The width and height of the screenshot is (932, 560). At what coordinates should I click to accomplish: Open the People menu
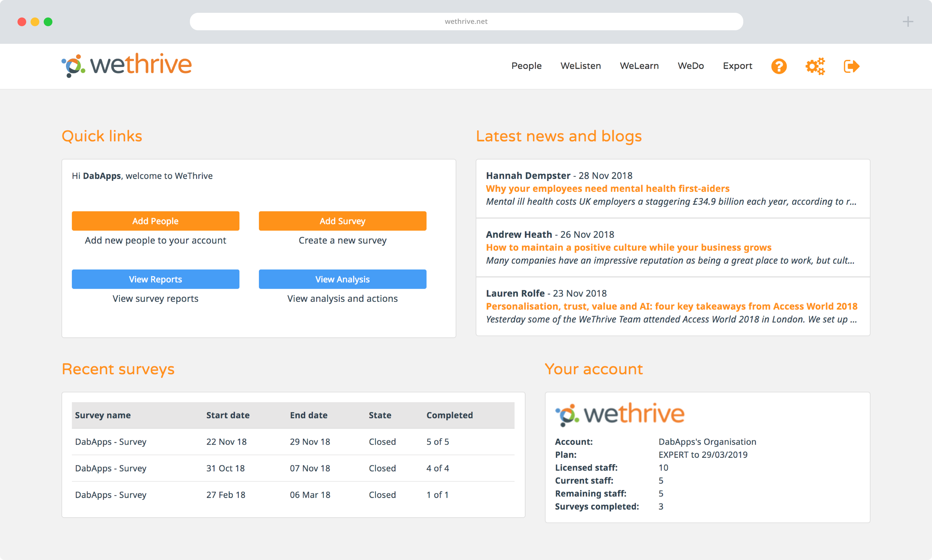point(526,66)
